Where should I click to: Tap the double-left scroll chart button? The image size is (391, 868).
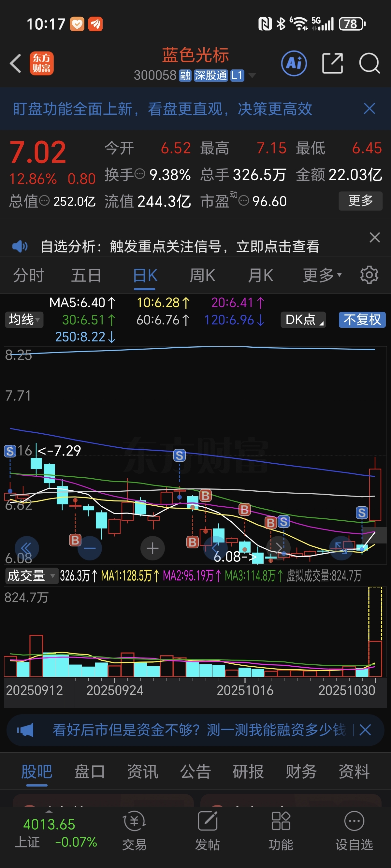[x=27, y=548]
